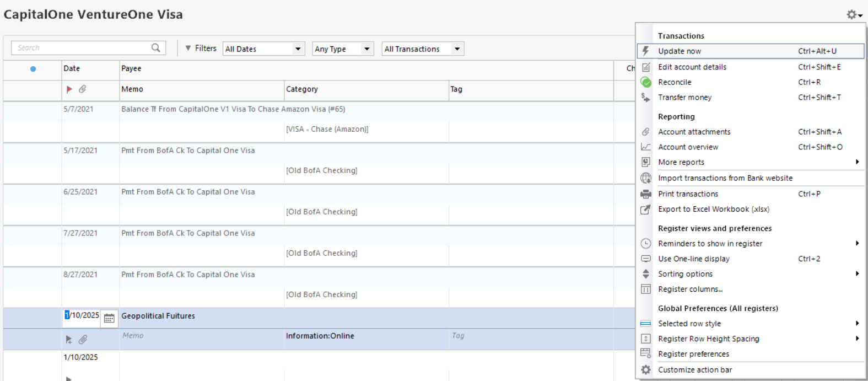Click the blue dot status column header
Viewport: 868px width, 381px height.
(x=33, y=69)
